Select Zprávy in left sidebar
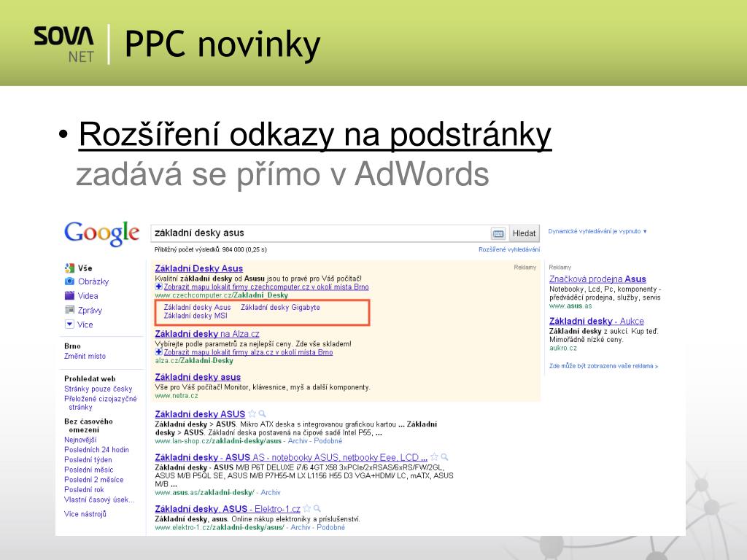This screenshot has height=560, width=747. [x=90, y=310]
